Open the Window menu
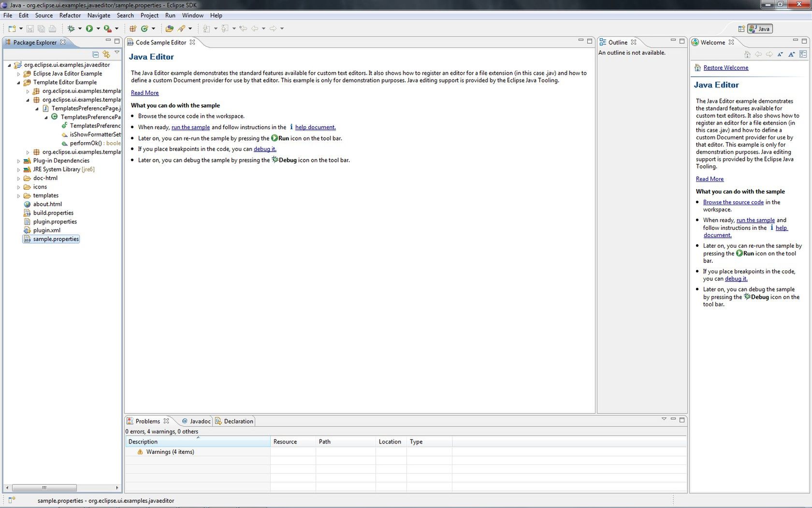 [192, 15]
